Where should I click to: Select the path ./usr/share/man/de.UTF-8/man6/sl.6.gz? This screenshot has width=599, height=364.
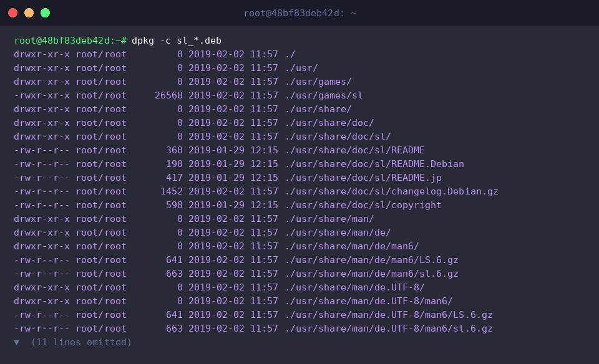(x=389, y=329)
